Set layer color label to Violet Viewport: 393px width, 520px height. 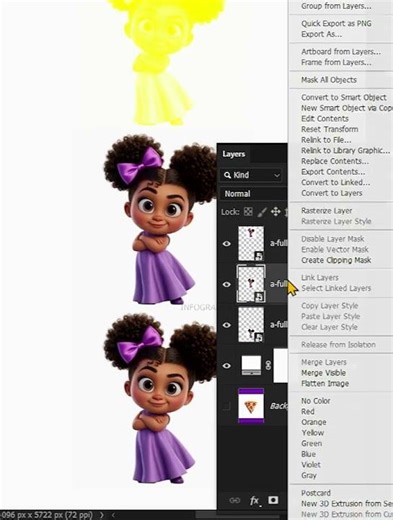(311, 465)
